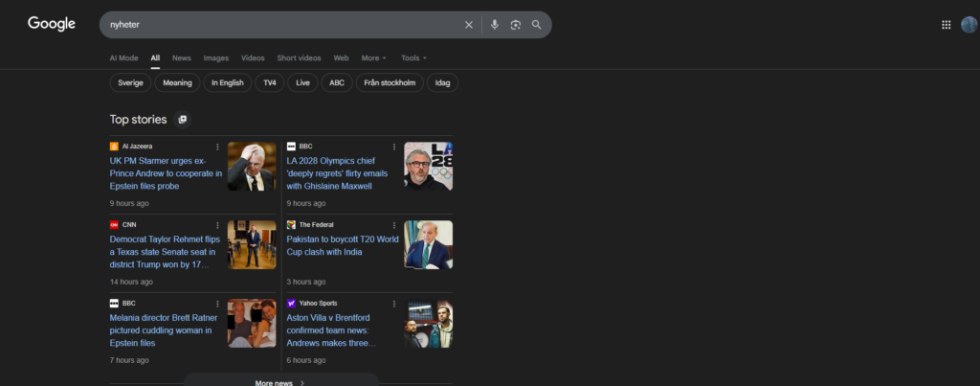
Task: Open Democrat Taylor Rehmet story
Action: (x=163, y=252)
